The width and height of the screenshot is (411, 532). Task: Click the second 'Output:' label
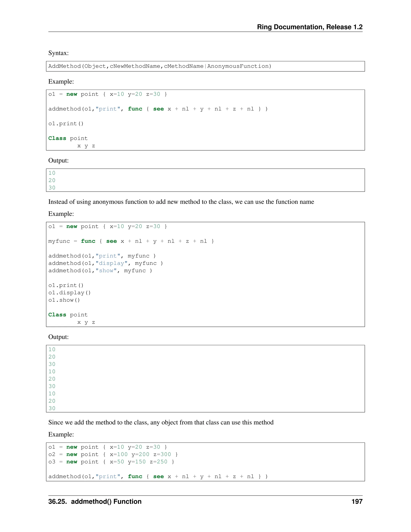pyautogui.click(x=58, y=337)
